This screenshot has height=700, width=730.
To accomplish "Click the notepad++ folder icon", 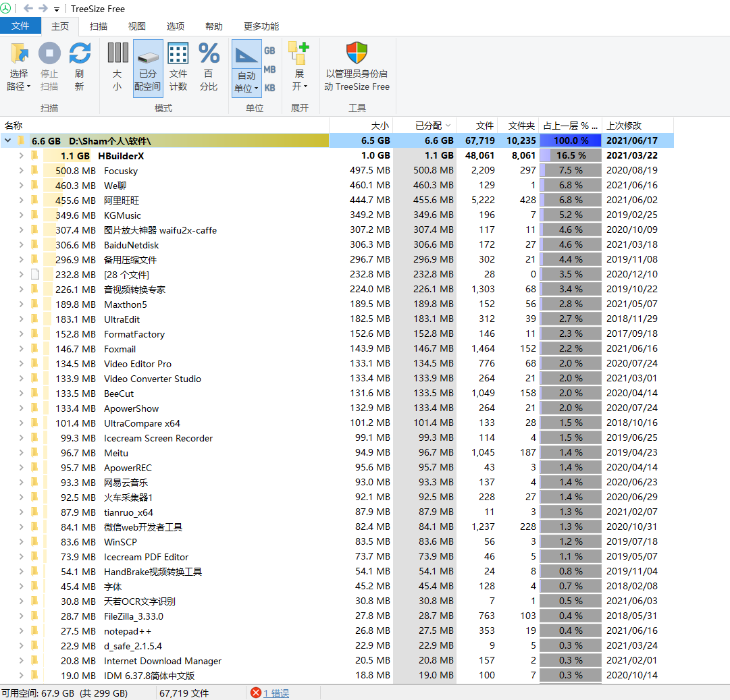I will (34, 630).
